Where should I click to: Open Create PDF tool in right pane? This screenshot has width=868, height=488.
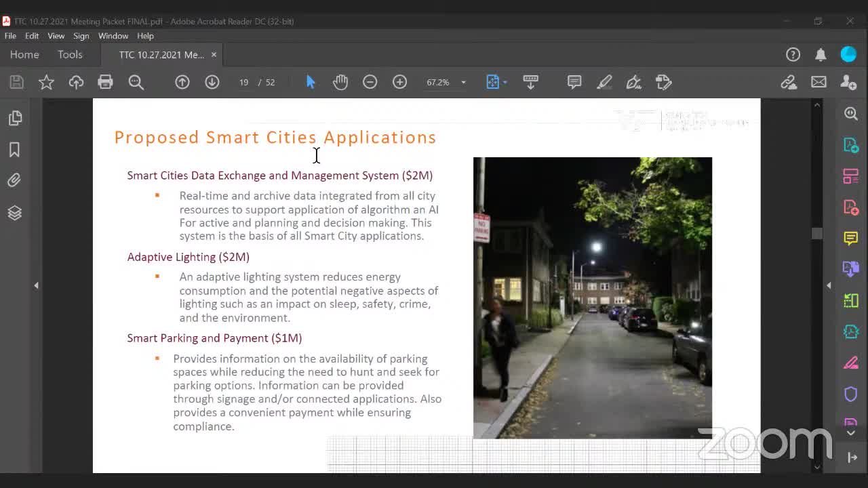[851, 207]
